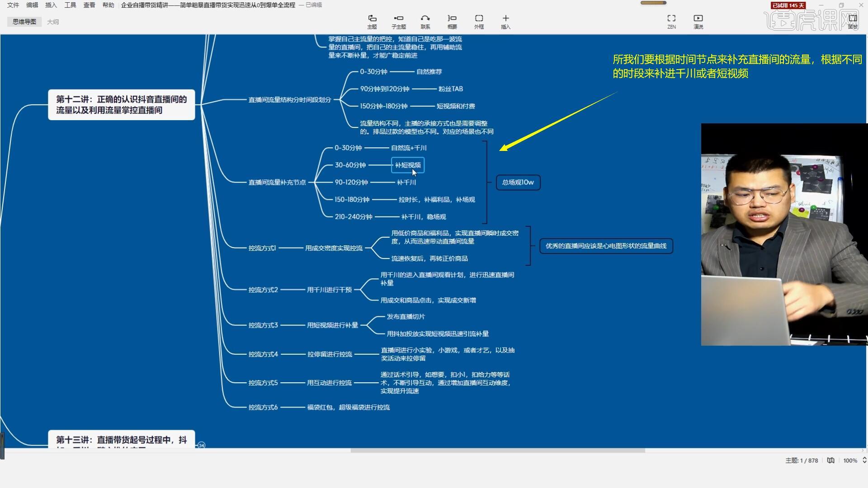The image size is (868, 488).
Task: Switch to 思维导图 view
Action: pyautogui.click(x=24, y=22)
